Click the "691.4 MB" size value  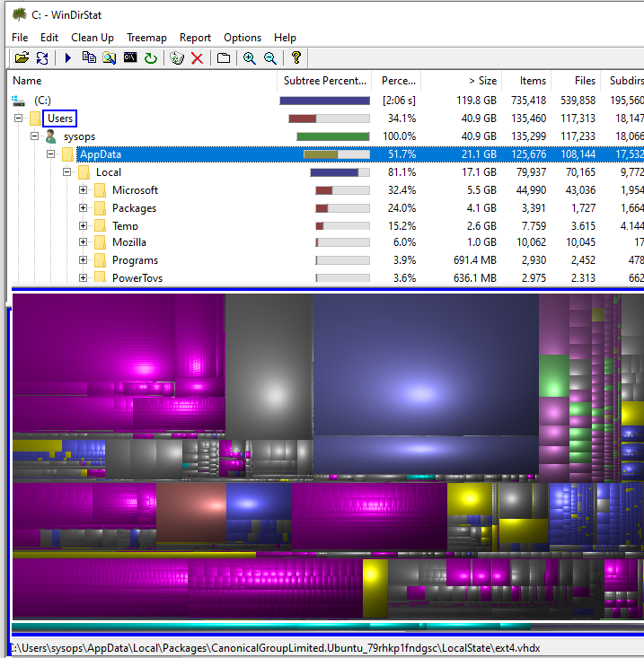click(x=475, y=260)
